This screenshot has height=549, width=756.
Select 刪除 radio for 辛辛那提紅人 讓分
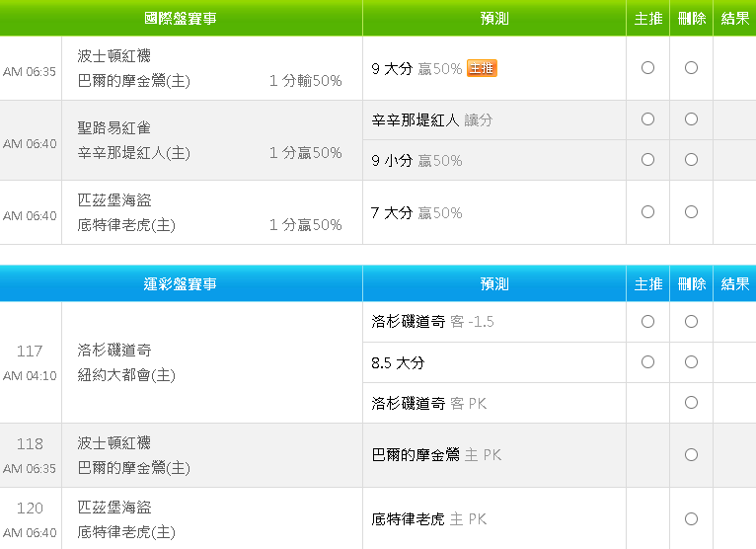coord(691,119)
